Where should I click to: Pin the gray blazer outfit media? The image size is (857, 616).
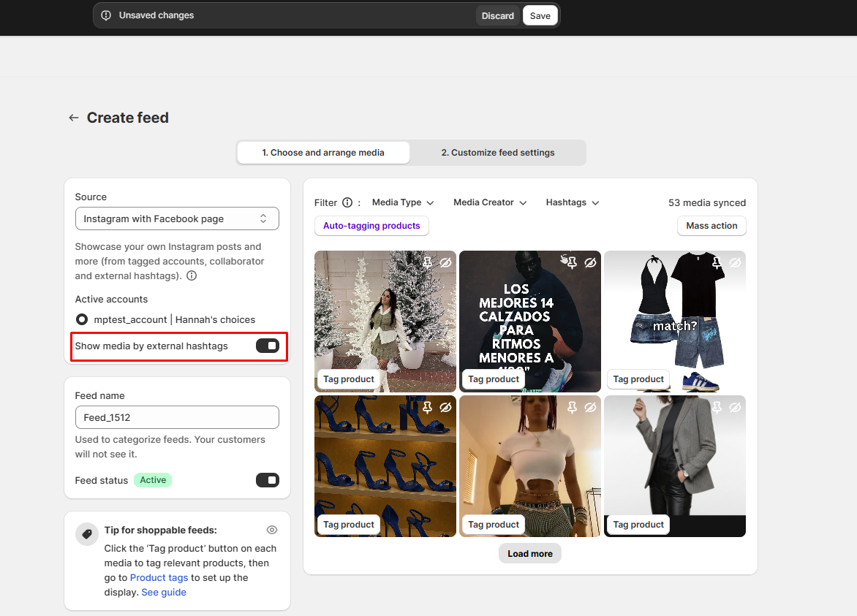718,407
